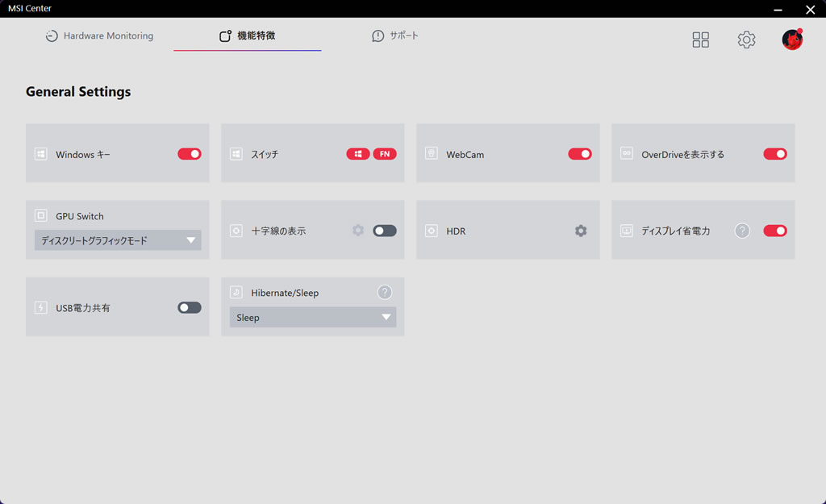
Task: Minimize the MSI Center window
Action: click(x=778, y=10)
